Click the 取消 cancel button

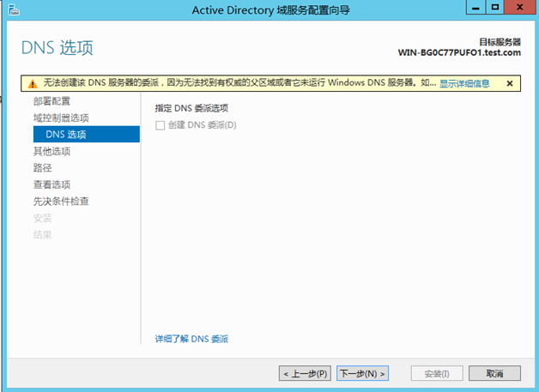[494, 373]
